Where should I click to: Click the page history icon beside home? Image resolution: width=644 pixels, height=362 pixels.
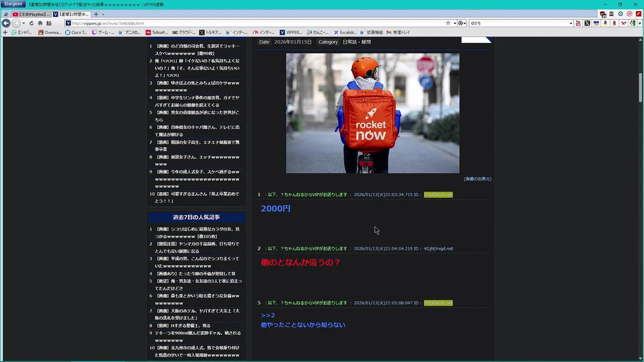point(49,23)
